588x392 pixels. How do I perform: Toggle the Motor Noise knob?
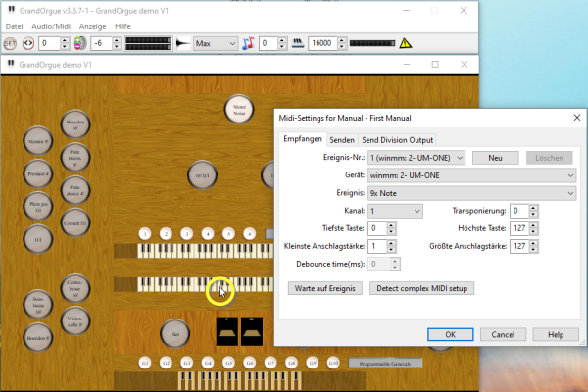239,109
